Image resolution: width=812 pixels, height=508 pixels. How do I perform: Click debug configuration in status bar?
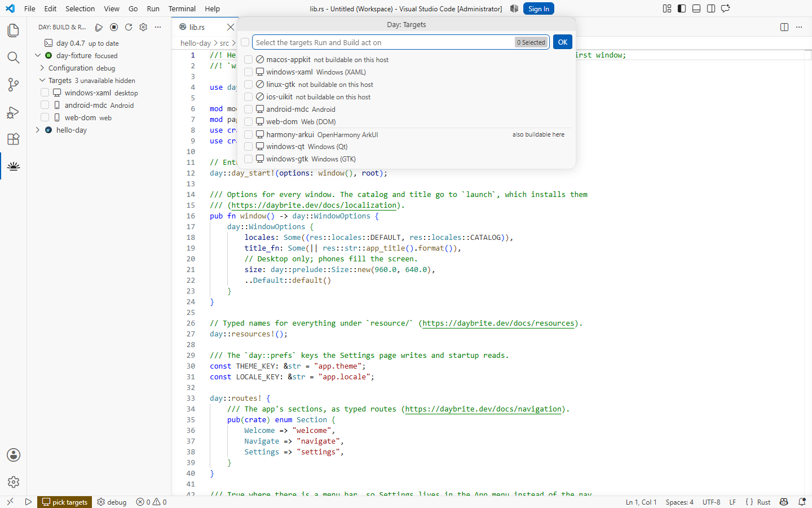[112, 502]
